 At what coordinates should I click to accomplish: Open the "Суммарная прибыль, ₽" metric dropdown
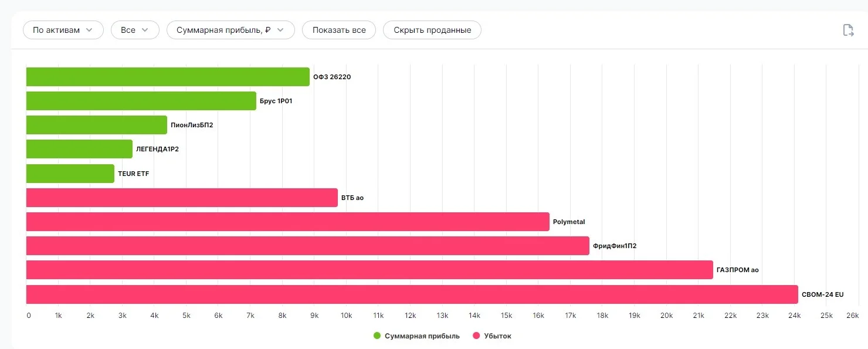tap(230, 30)
